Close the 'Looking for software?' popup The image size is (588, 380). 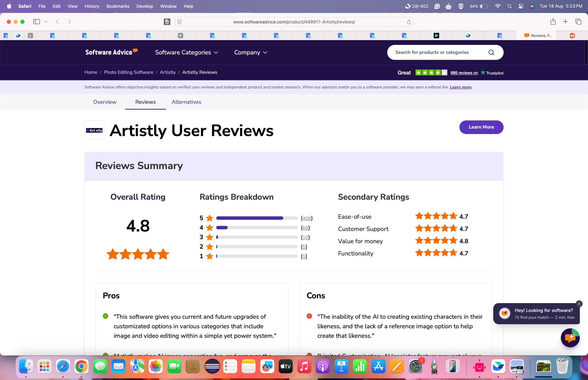(579, 304)
